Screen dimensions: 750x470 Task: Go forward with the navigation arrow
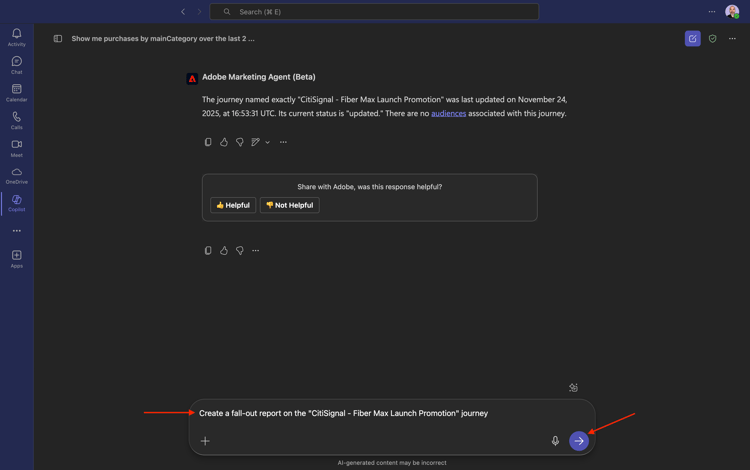[x=199, y=11]
